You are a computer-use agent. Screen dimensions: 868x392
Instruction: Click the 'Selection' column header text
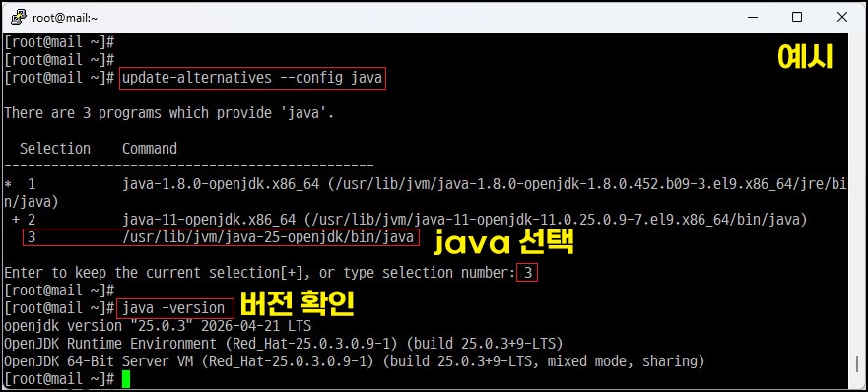(x=55, y=149)
